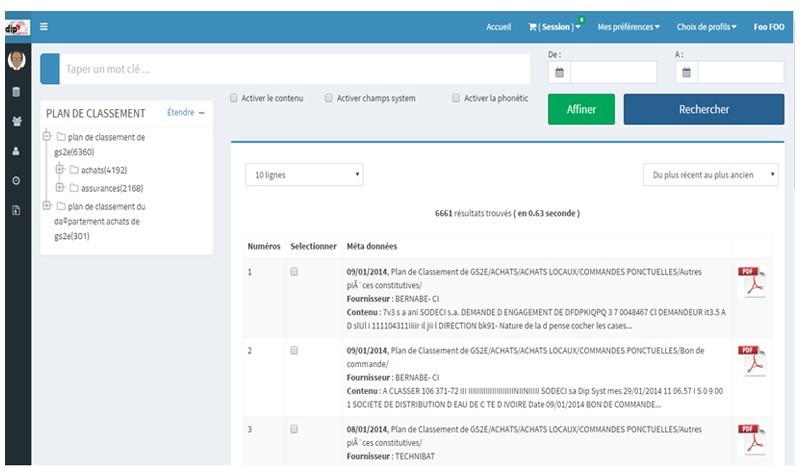
Task: Open the document file sidebar icon
Action: point(16,210)
